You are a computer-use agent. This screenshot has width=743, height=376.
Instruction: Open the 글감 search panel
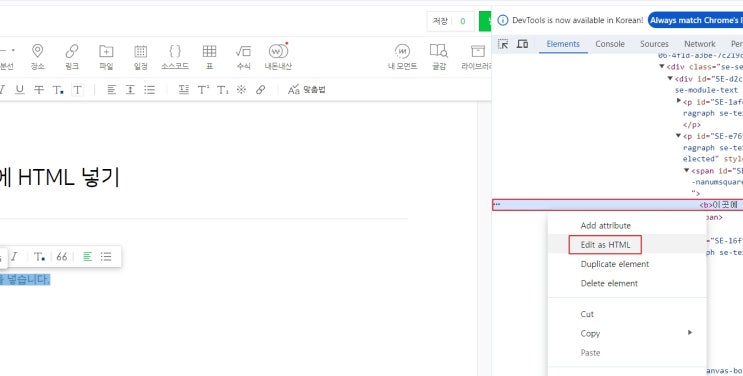[x=439, y=56]
